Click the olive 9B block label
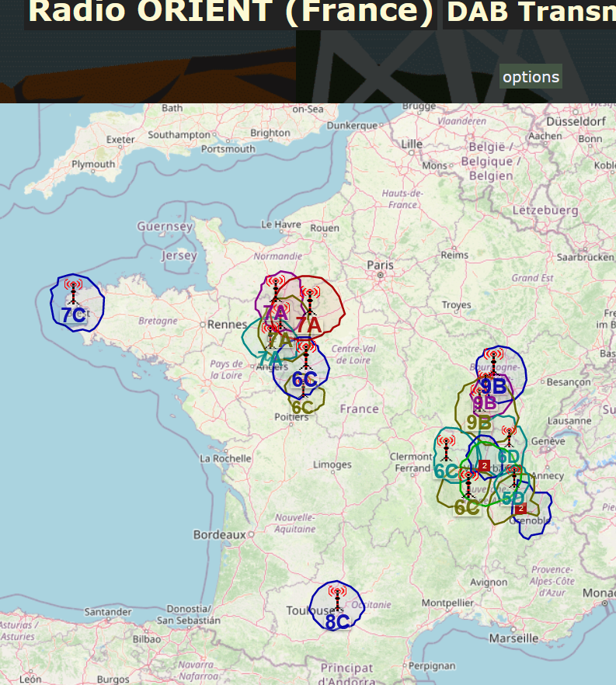 [479, 422]
